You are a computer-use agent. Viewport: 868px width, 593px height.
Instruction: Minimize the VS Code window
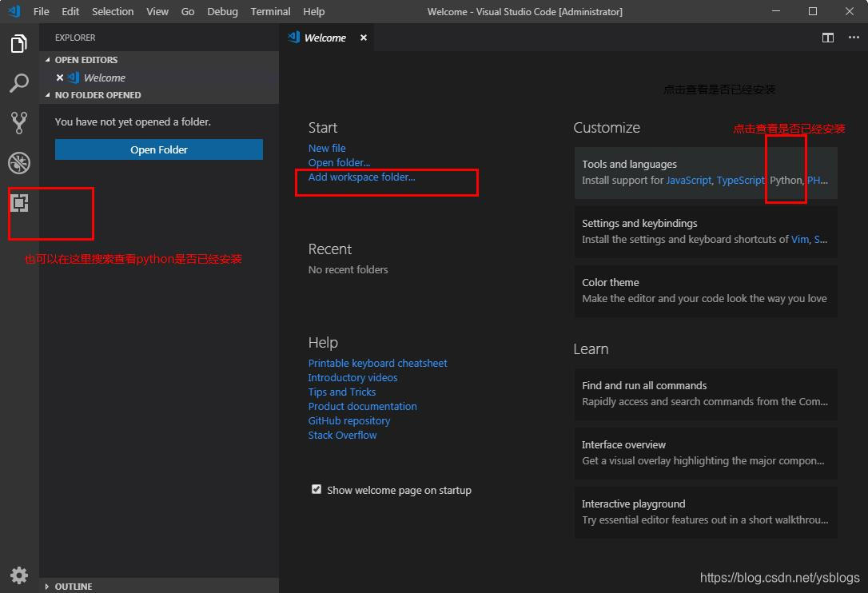click(775, 11)
